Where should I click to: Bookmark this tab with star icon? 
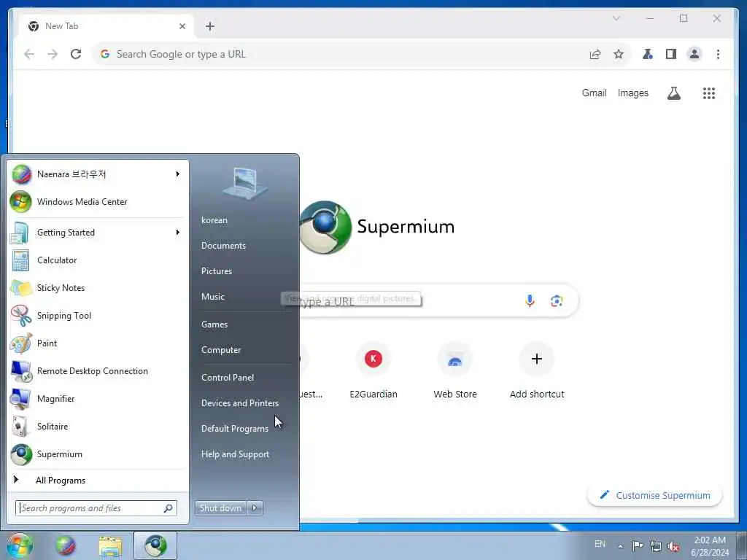click(619, 54)
